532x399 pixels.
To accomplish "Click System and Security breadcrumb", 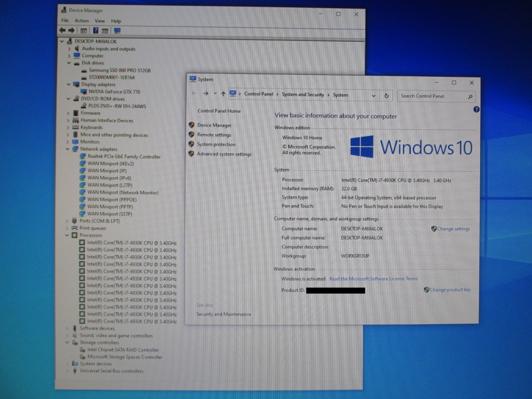I will [x=303, y=95].
